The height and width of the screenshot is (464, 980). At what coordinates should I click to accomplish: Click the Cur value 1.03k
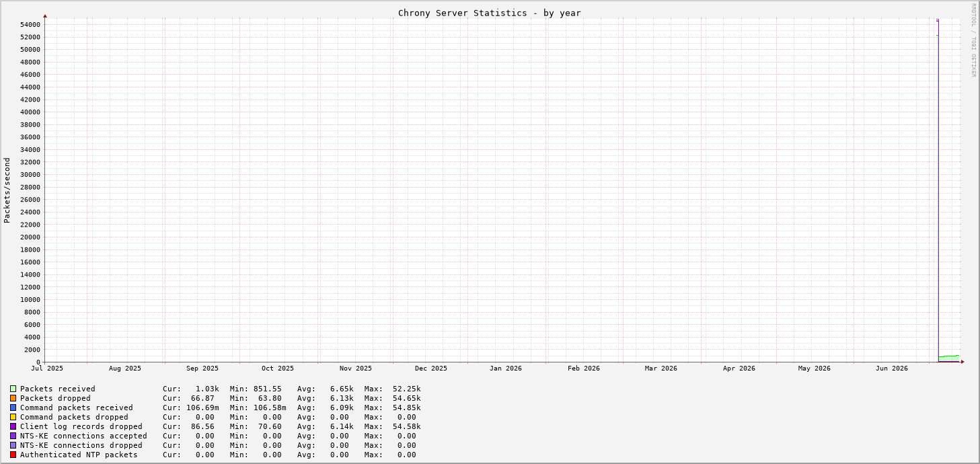pos(207,389)
